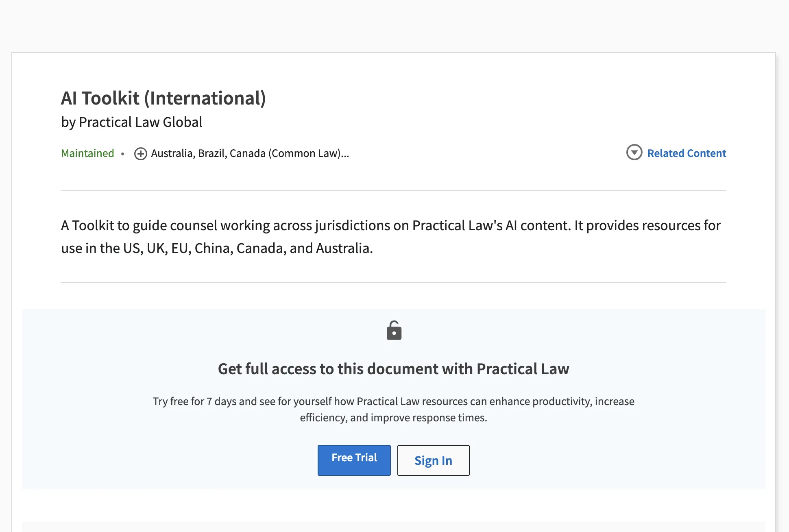Click the green Maintained status label
Screen dimensions: 789x532
pyautogui.click(x=87, y=153)
